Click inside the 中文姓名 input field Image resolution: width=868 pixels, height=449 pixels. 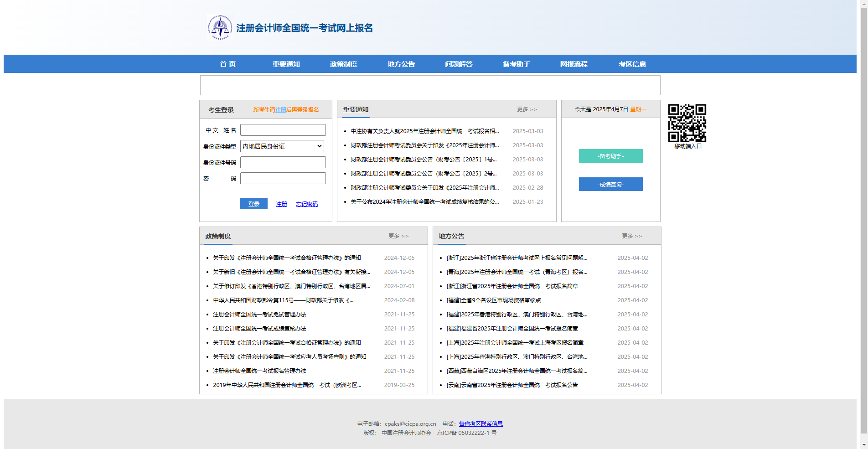[x=283, y=129]
